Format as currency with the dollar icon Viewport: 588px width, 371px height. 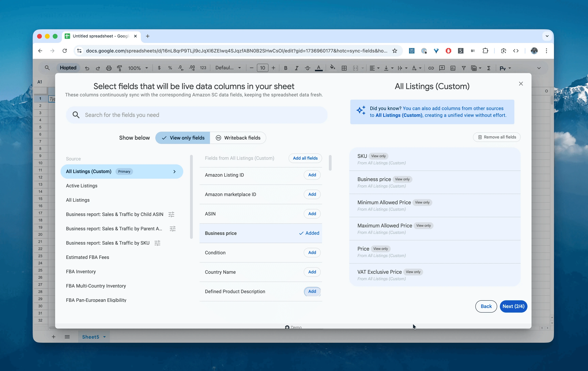click(159, 68)
